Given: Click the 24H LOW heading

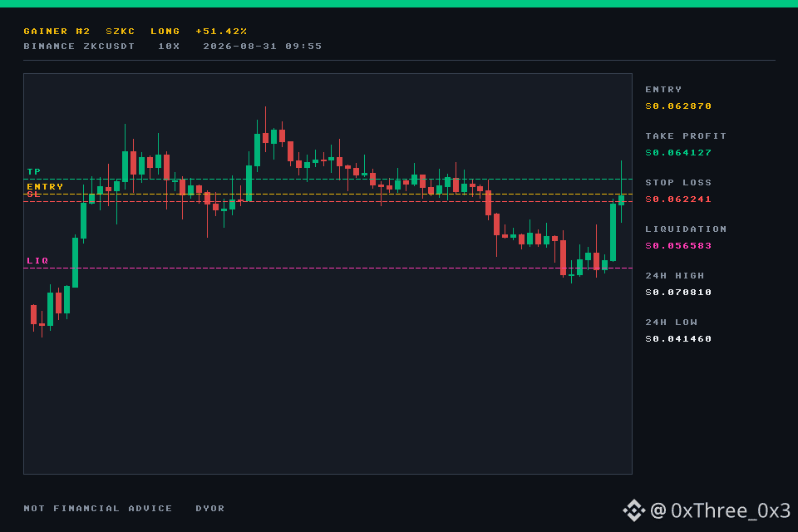Looking at the screenshot, I should (672, 323).
